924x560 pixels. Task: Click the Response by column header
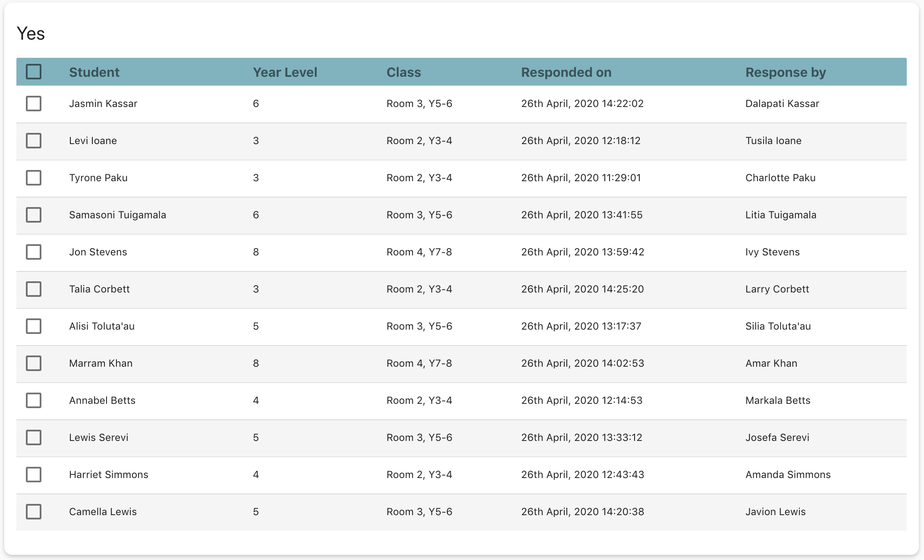pos(786,72)
